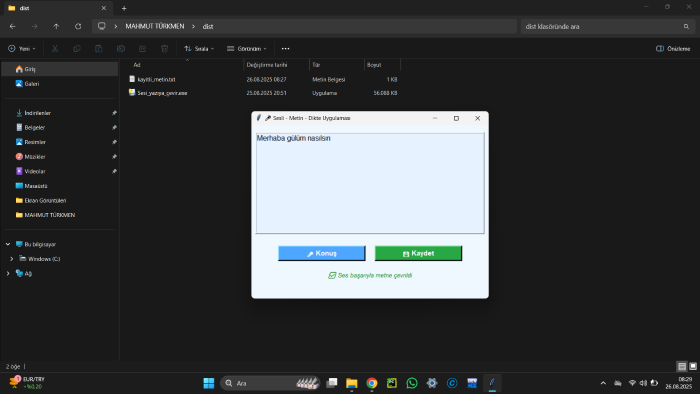This screenshot has height=394, width=700.
Task: Expand the Windows (C:) drive node
Action: (x=12, y=259)
